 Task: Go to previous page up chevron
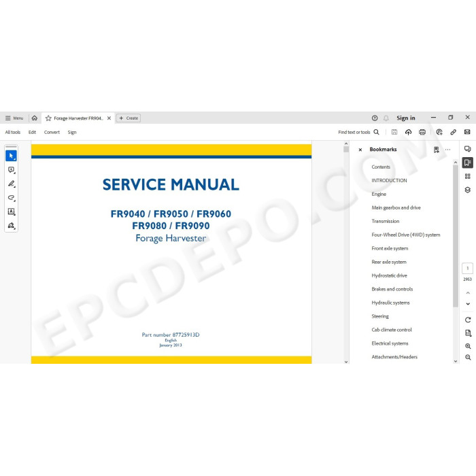(x=468, y=292)
